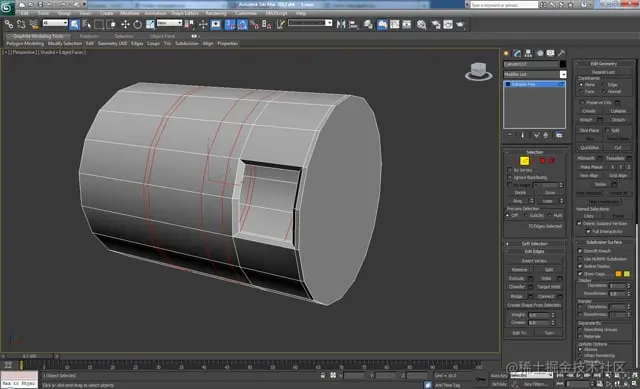Click the 3ds Max application logo button
The image size is (640, 389).
click(x=8, y=7)
